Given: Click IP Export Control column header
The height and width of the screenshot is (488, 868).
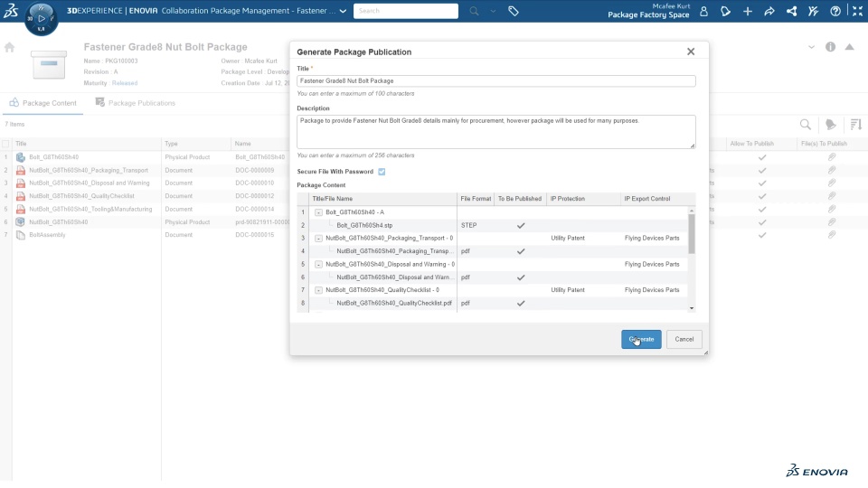Looking at the screenshot, I should pos(647,199).
